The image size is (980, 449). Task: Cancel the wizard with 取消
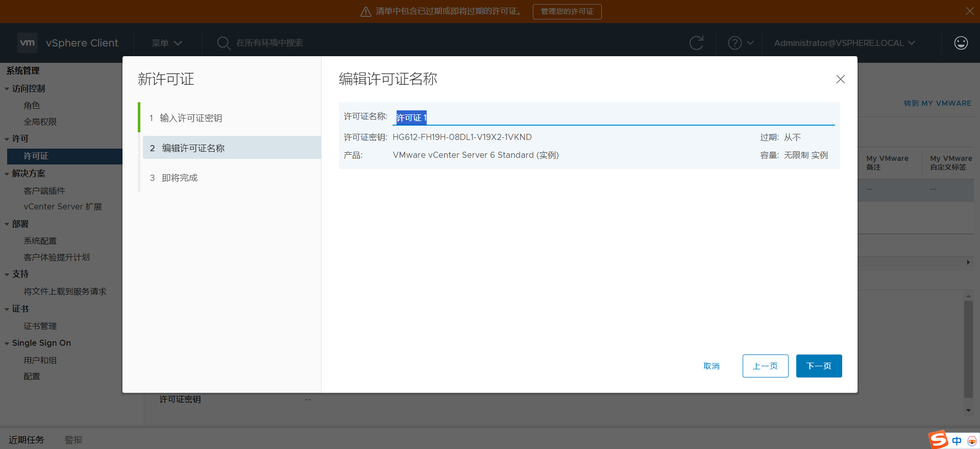712,366
